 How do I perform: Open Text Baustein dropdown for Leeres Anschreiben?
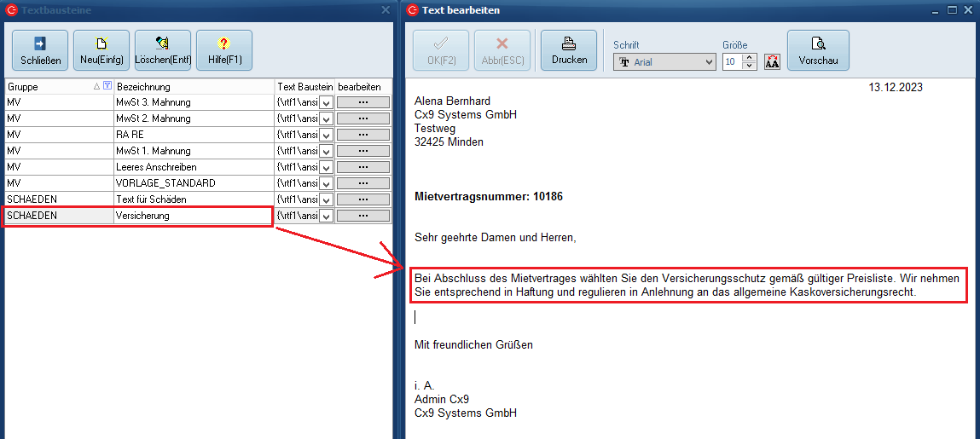click(x=326, y=167)
